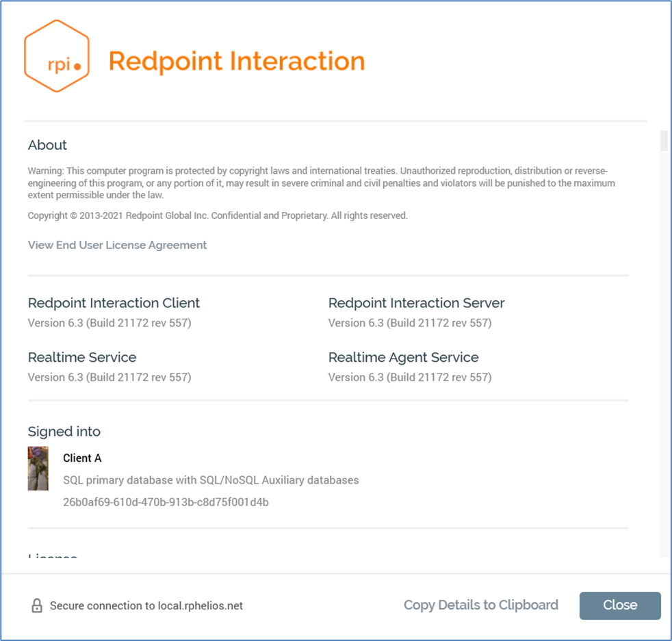Click the Client A avatar image

tap(38, 469)
